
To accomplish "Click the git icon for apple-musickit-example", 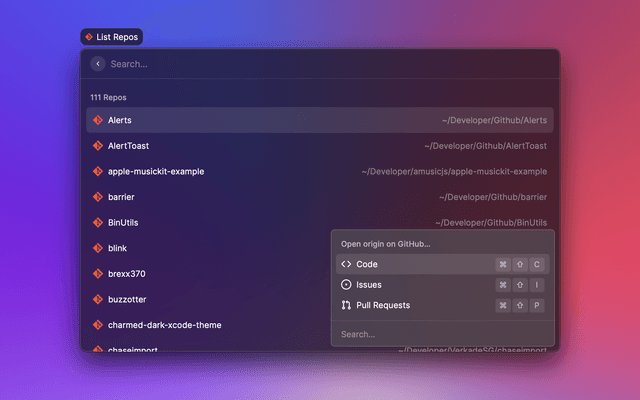I will pos(97,171).
